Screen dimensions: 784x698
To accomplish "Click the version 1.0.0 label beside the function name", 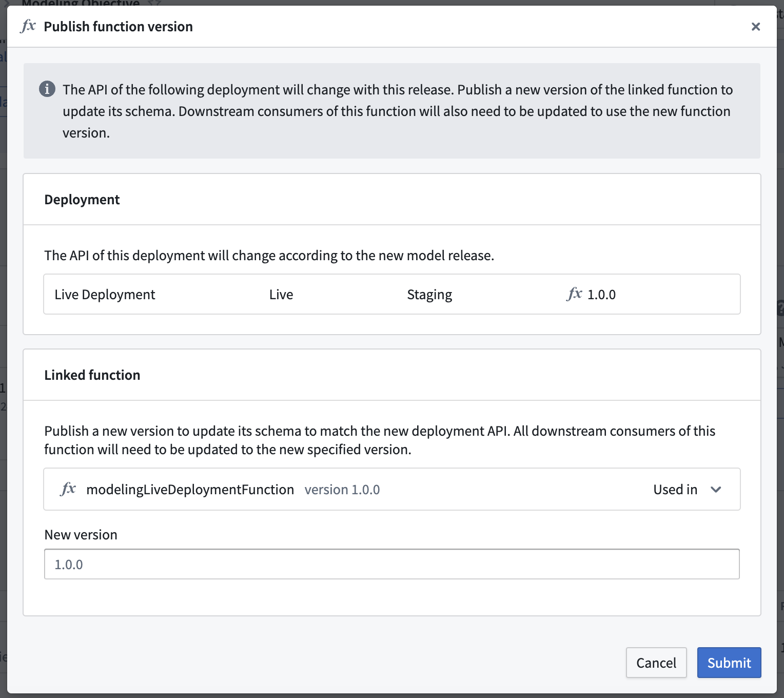I will [342, 489].
